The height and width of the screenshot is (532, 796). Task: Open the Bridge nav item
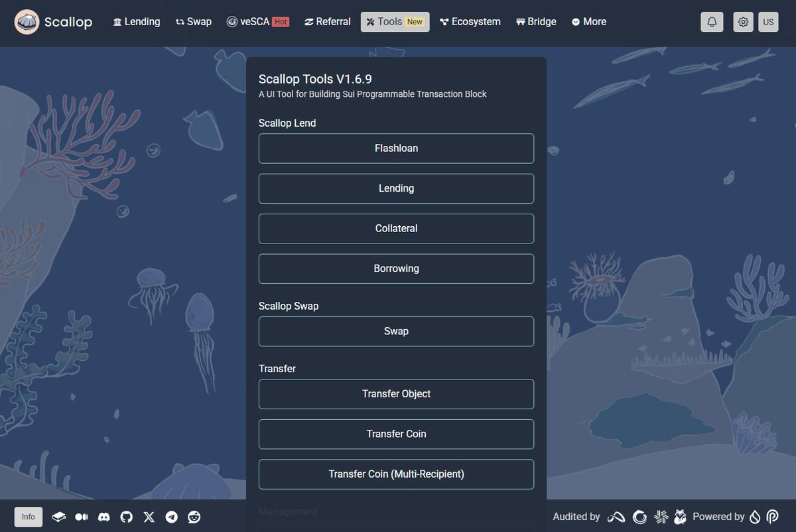click(536, 22)
